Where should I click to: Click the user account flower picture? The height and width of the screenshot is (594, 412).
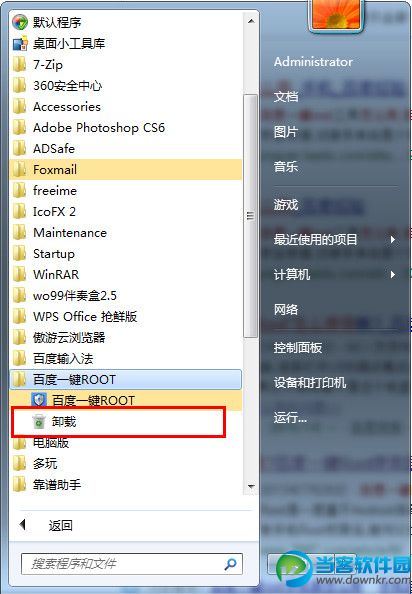pos(336,14)
